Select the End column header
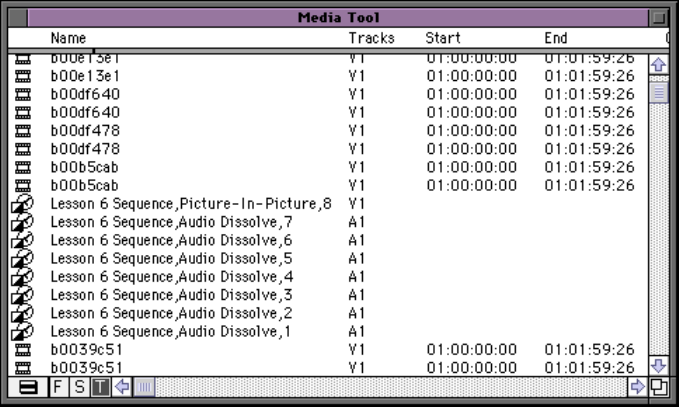This screenshot has width=679, height=407. point(556,38)
